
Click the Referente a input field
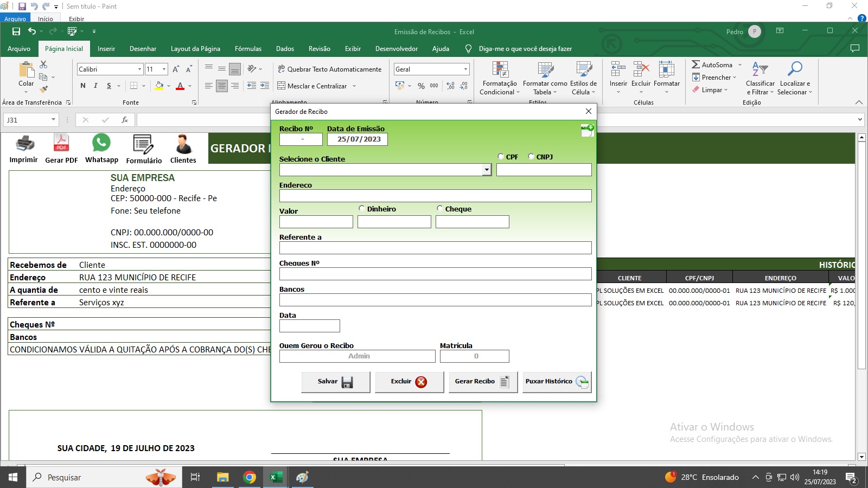(435, 248)
